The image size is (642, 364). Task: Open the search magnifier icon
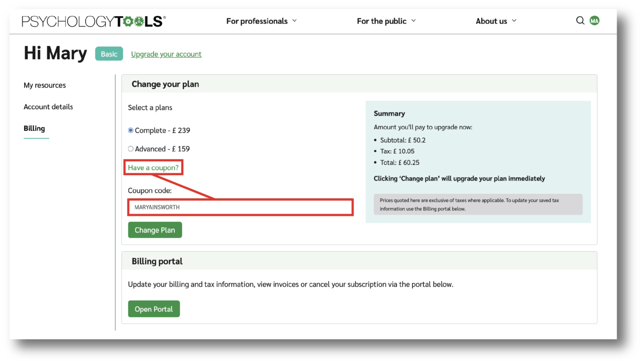pos(580,21)
